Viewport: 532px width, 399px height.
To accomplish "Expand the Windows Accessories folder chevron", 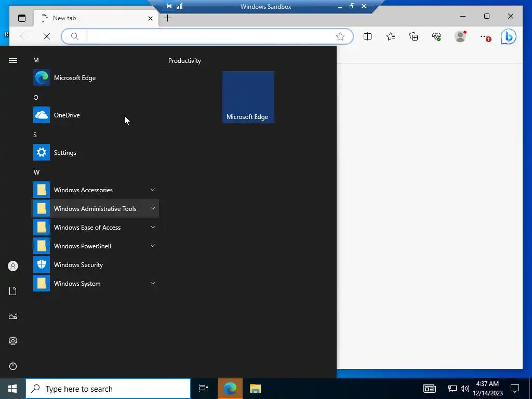I will pos(153,190).
